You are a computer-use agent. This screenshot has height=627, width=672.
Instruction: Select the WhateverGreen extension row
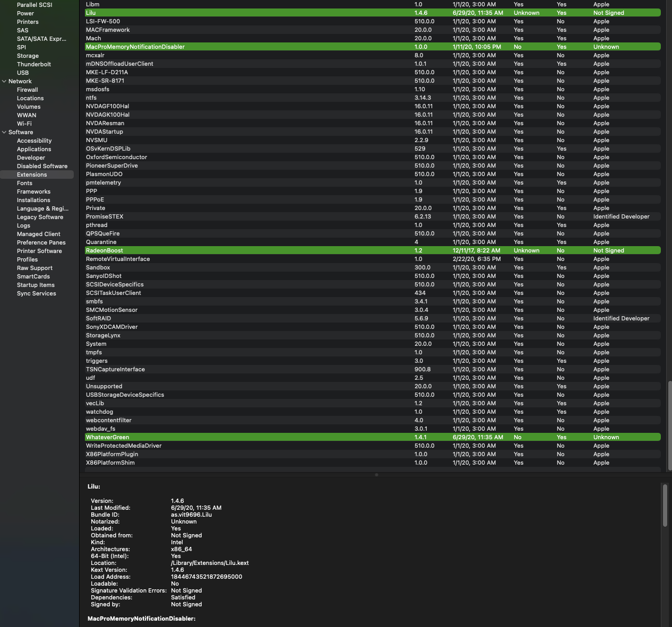pos(373,437)
